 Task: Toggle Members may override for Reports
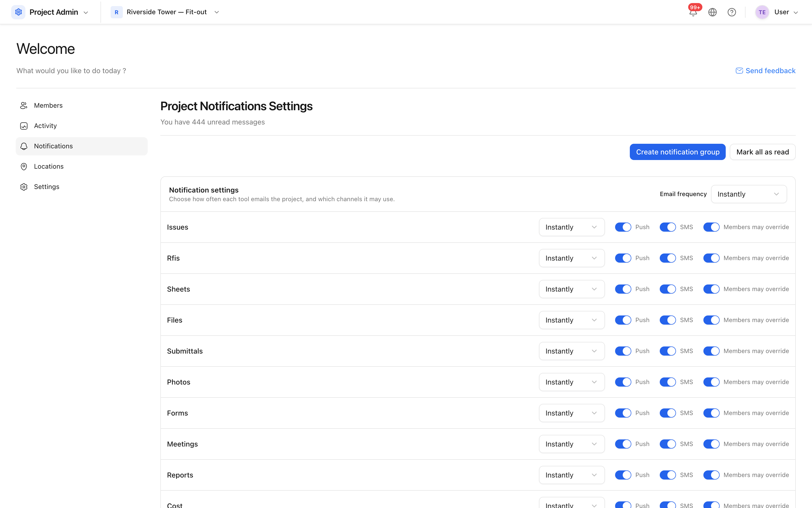click(x=711, y=475)
